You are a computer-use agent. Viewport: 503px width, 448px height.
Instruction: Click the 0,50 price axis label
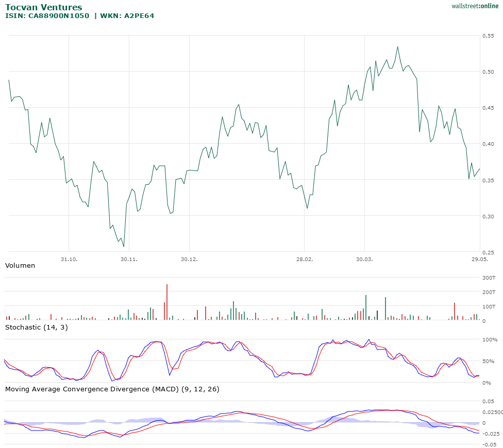(488, 72)
